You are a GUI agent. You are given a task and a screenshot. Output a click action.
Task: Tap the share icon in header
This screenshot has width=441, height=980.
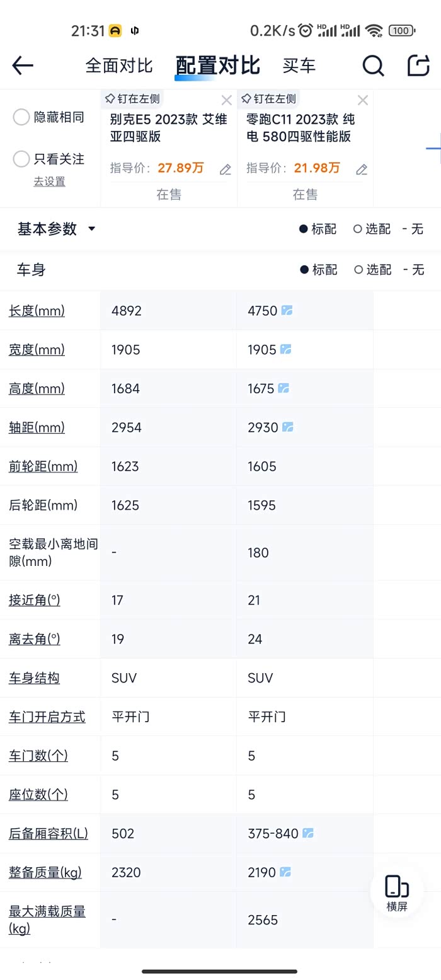pyautogui.click(x=418, y=66)
